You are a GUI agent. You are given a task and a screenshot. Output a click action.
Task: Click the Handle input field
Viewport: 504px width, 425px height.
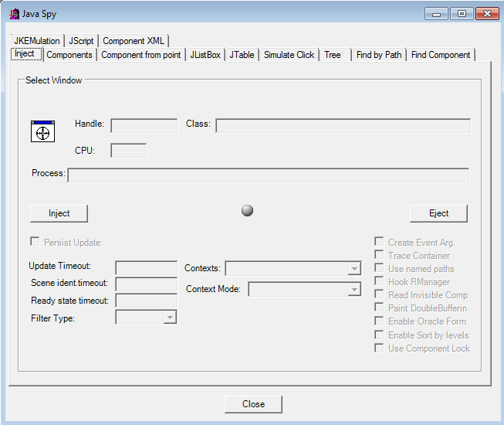pos(144,125)
